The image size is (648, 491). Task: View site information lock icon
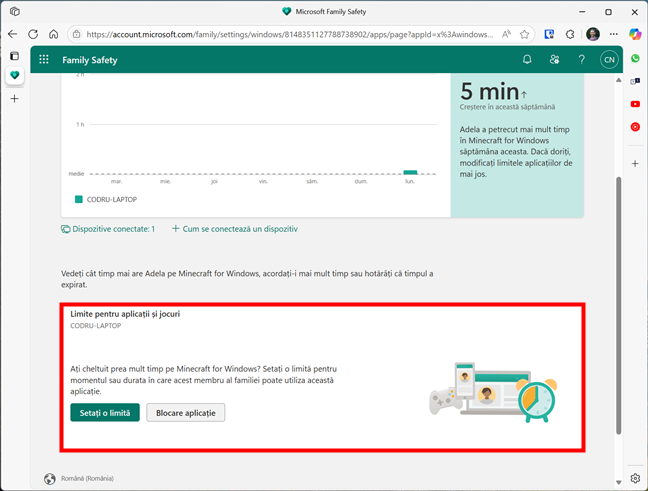click(x=77, y=34)
